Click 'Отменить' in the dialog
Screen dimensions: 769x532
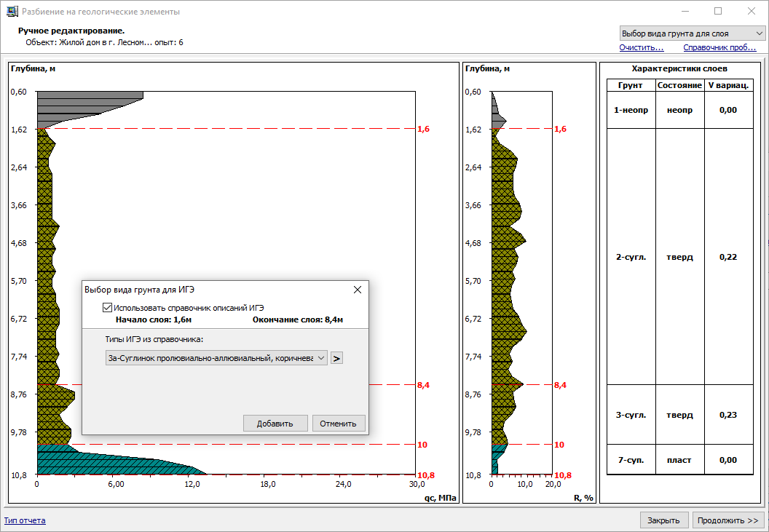click(338, 424)
